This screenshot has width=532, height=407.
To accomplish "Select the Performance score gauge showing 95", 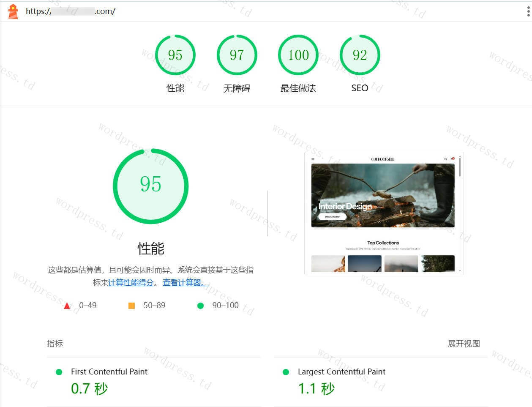I will [x=175, y=55].
